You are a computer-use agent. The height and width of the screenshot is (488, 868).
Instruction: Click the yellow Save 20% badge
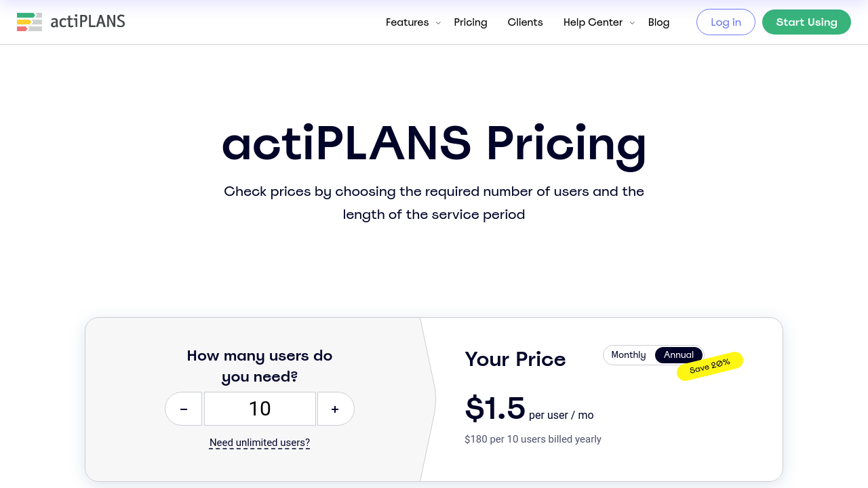point(710,366)
